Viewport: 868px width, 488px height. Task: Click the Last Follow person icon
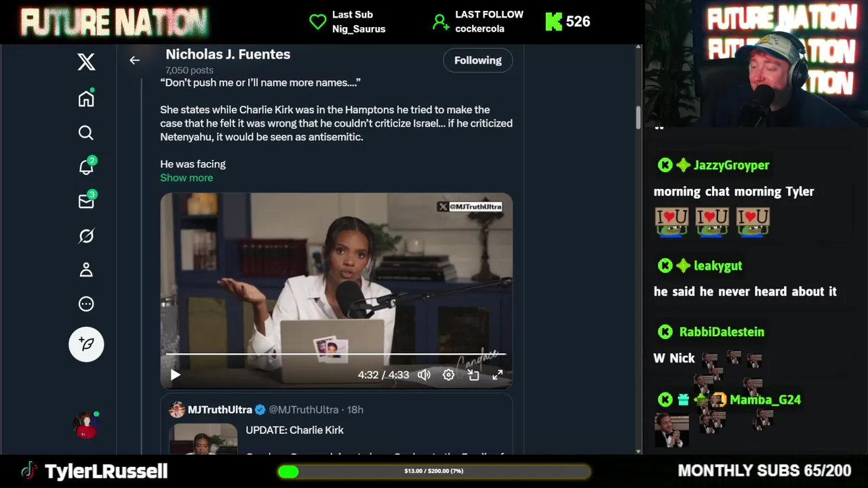[x=441, y=22]
